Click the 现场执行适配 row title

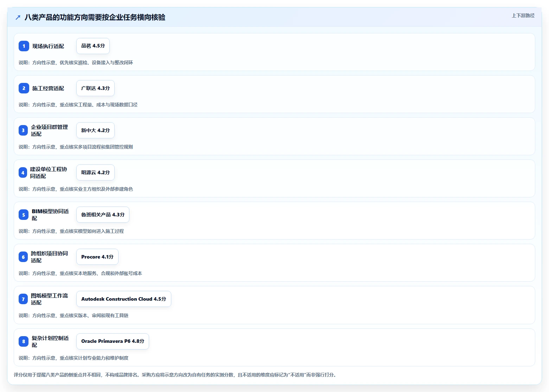pyautogui.click(x=48, y=46)
